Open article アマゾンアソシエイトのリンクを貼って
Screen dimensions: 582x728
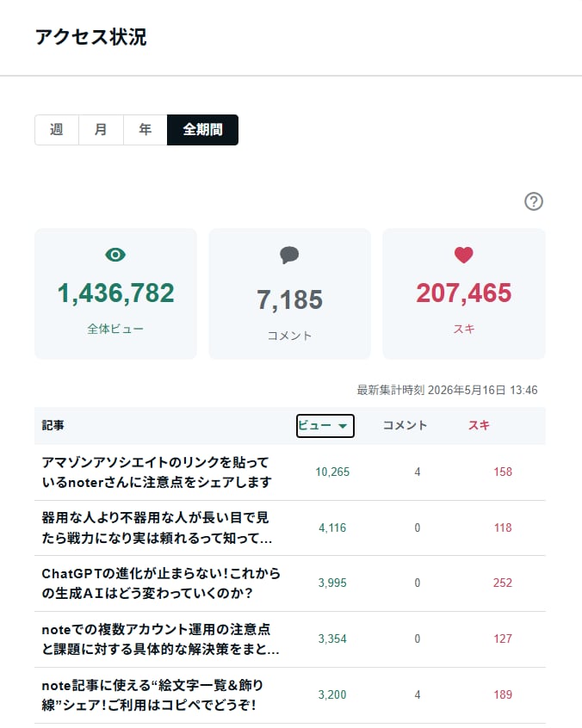click(157, 472)
